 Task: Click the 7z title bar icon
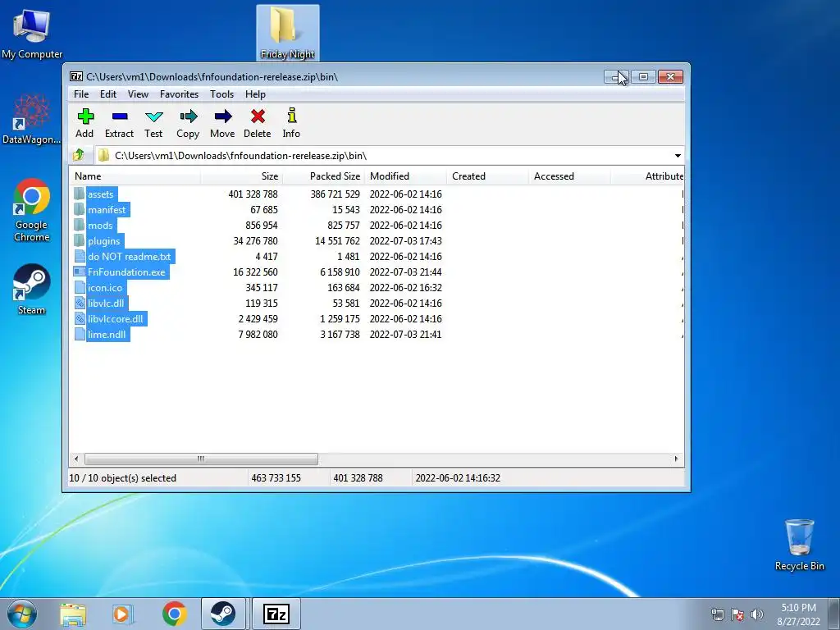[76, 76]
